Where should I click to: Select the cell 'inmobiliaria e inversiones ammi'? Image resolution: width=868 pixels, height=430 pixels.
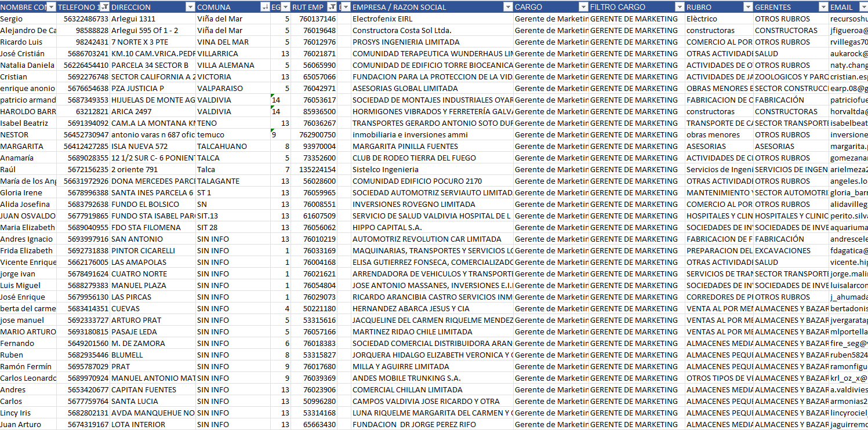[432, 134]
